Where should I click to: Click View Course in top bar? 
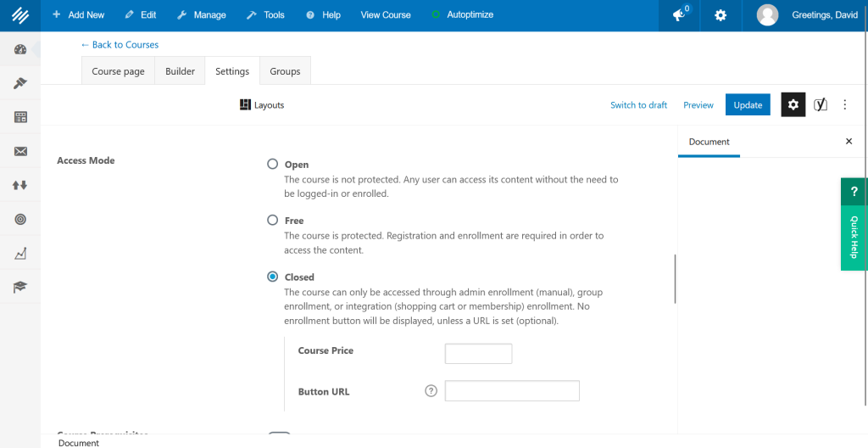386,15
